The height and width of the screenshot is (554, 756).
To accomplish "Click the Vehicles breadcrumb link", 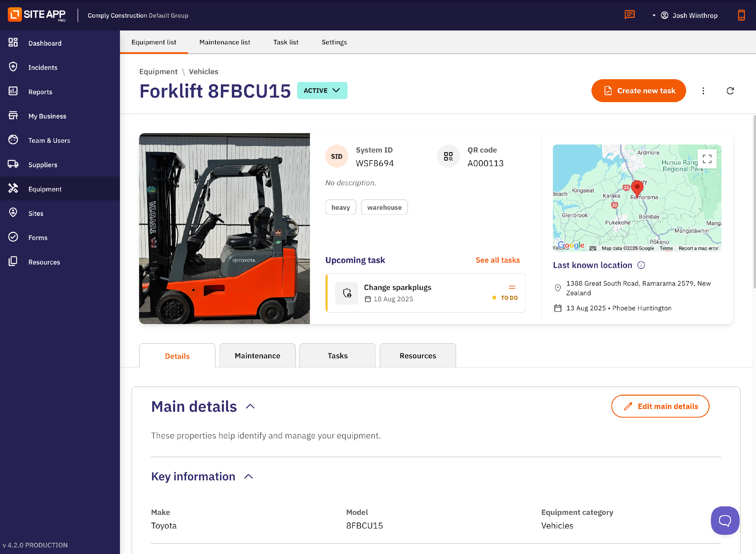I will point(203,71).
